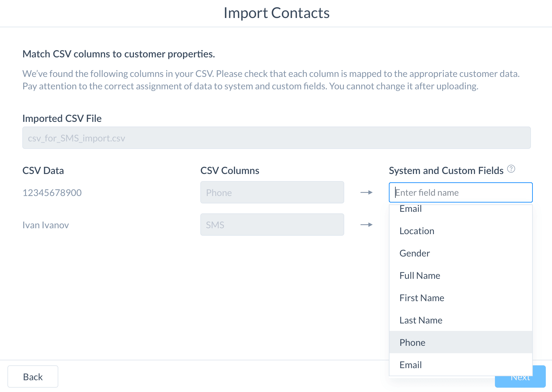Select the top Email option in list
This screenshot has height=392, width=552.
[461, 209]
